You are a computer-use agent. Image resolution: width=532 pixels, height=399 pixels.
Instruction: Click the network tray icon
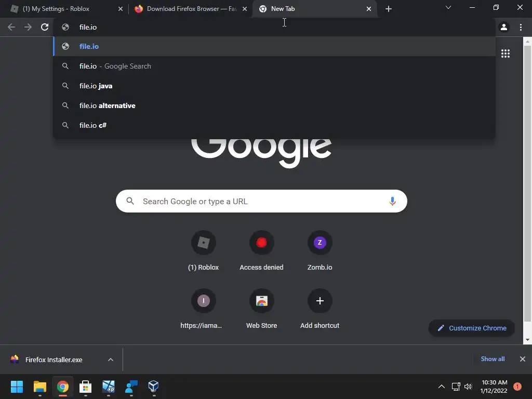(x=456, y=387)
